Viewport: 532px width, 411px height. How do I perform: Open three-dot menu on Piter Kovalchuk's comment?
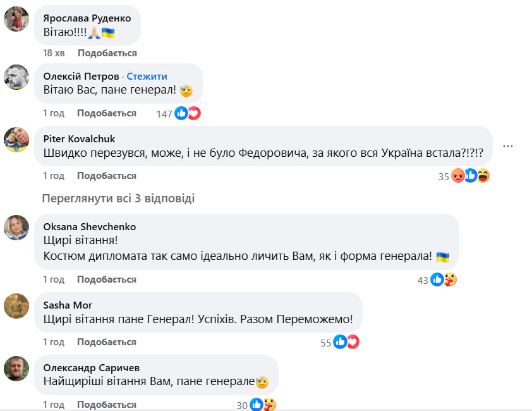tap(508, 146)
